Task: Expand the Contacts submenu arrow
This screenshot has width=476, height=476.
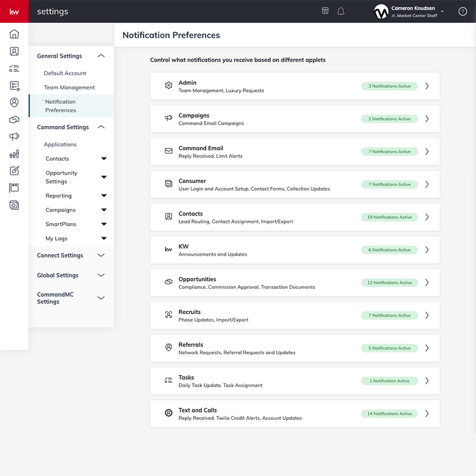Action: coord(104,159)
